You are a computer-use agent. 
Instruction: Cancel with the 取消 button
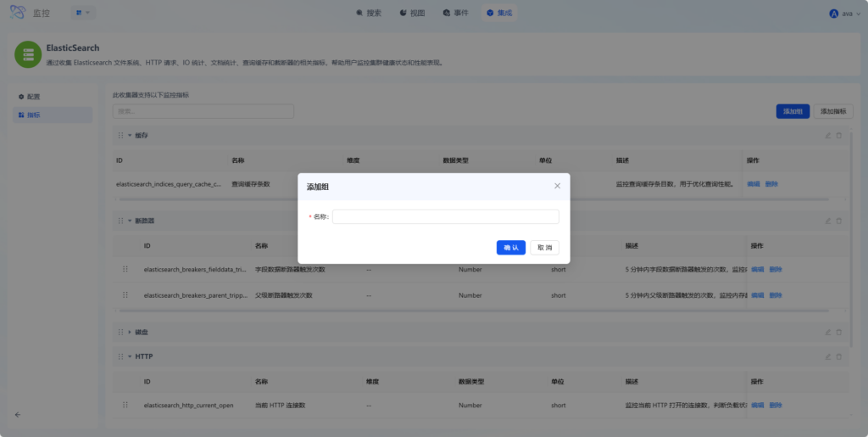click(545, 248)
